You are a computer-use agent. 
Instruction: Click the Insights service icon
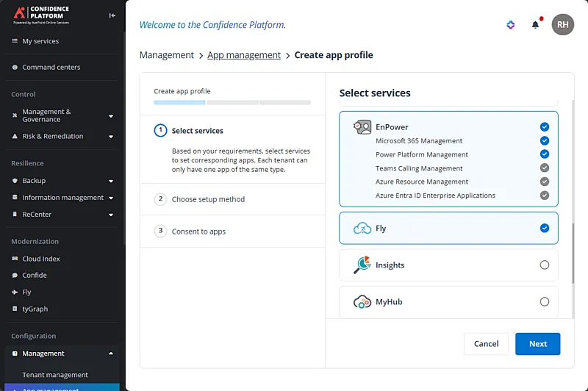coord(362,265)
